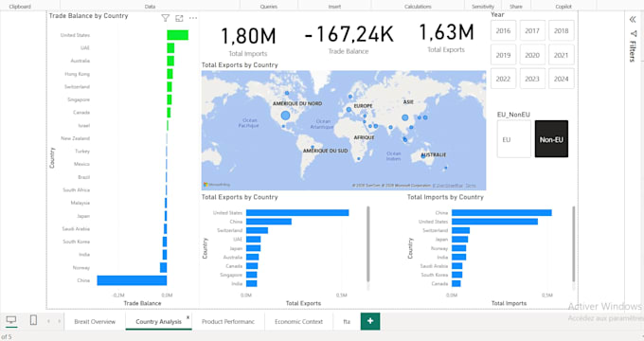
Task: Select year 2024 slicer
Action: pos(561,79)
